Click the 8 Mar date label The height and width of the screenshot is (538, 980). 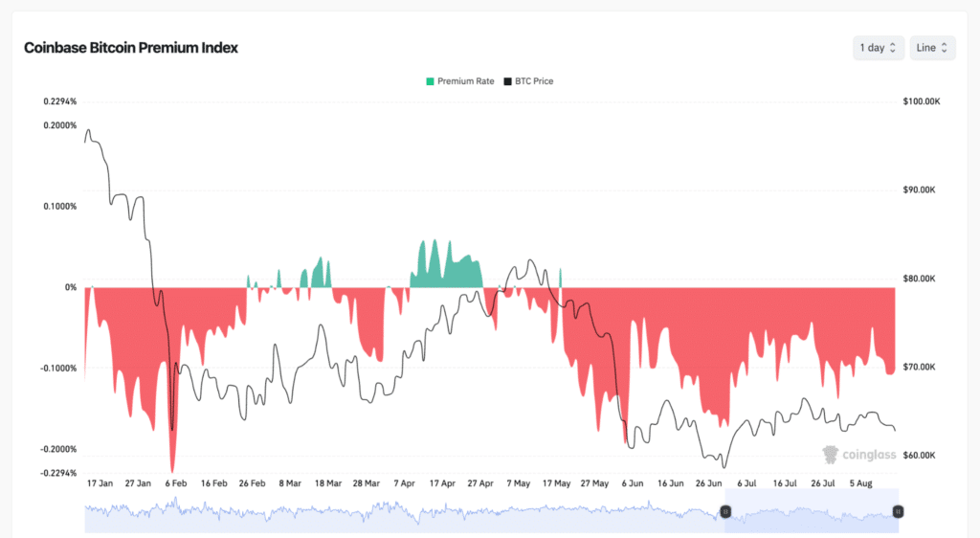click(x=290, y=483)
